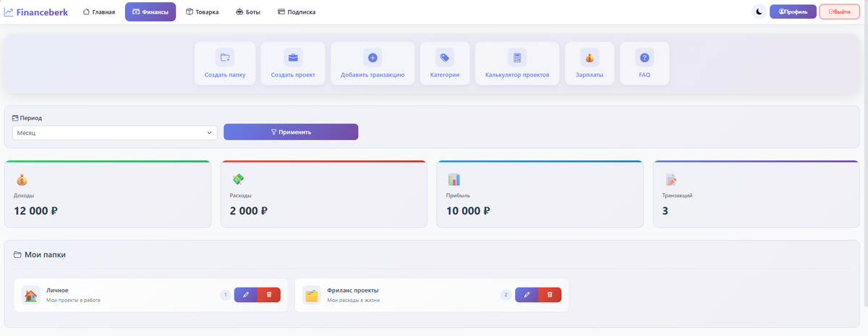
Task: Click the Калькулятор проектов calculator icon
Action: click(x=517, y=58)
